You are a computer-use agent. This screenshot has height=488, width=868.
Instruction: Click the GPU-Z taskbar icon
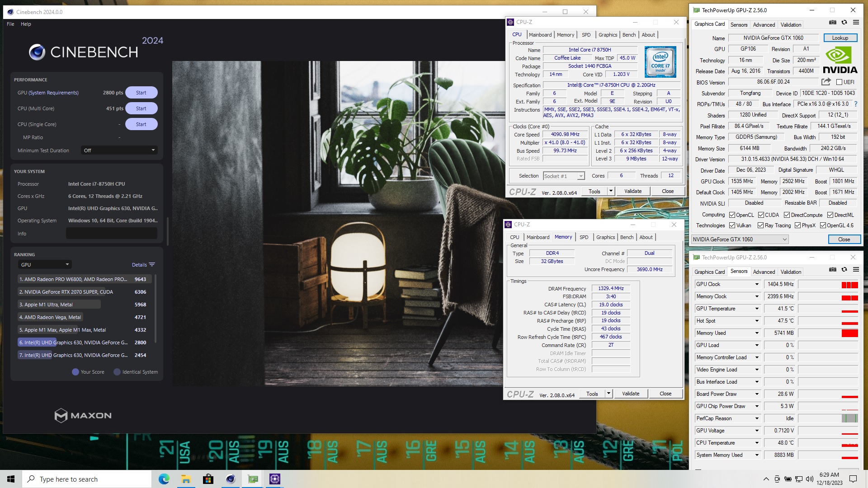click(x=253, y=479)
